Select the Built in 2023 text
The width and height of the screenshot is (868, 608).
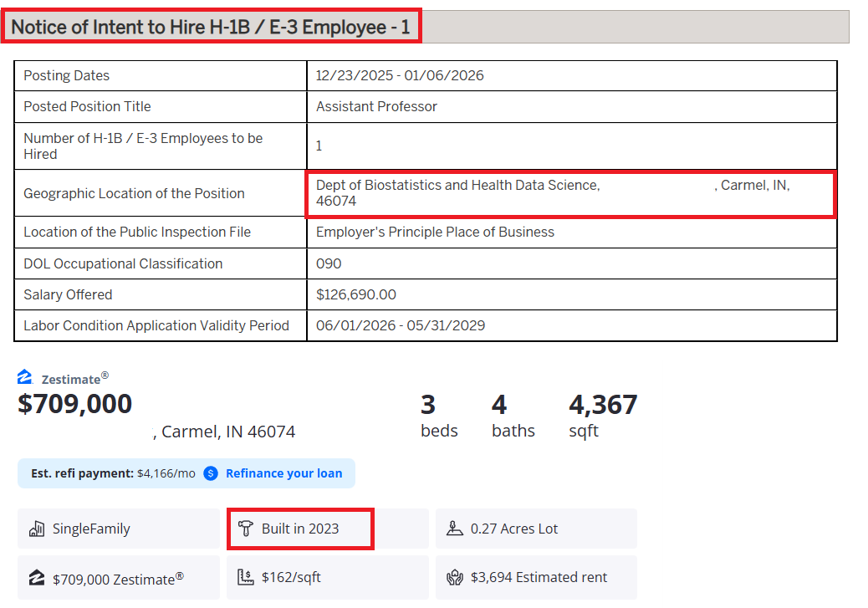(x=300, y=529)
